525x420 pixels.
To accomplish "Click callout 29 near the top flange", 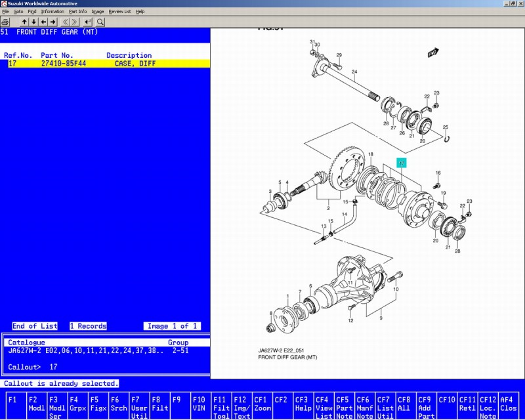I will pos(339,55).
